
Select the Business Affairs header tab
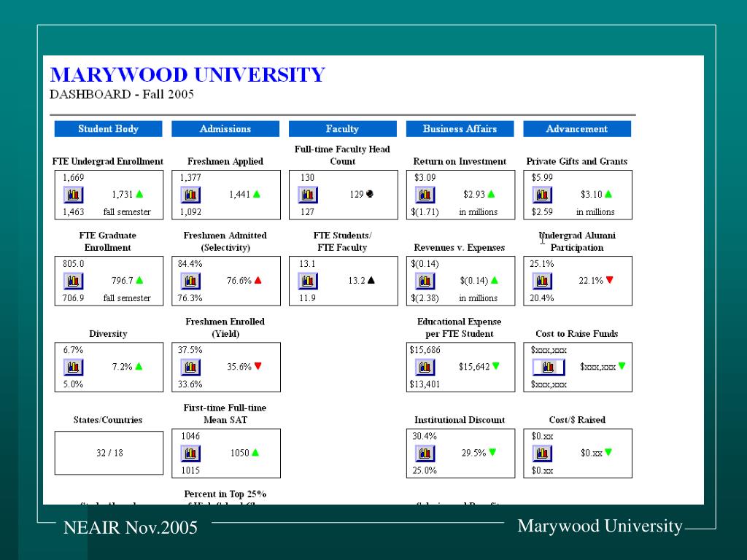[x=460, y=129]
